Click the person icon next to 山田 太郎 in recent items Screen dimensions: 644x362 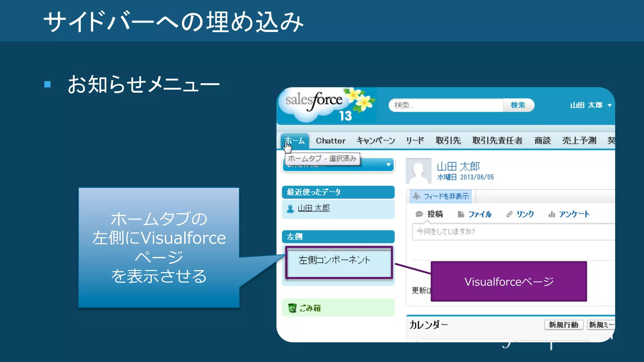tap(291, 208)
